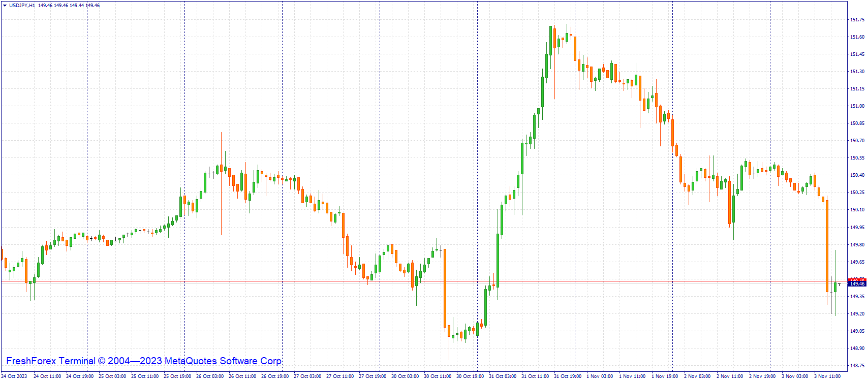868x382 pixels.
Task: Click the 30 Oct 11:00 time label
Action: tap(438, 376)
